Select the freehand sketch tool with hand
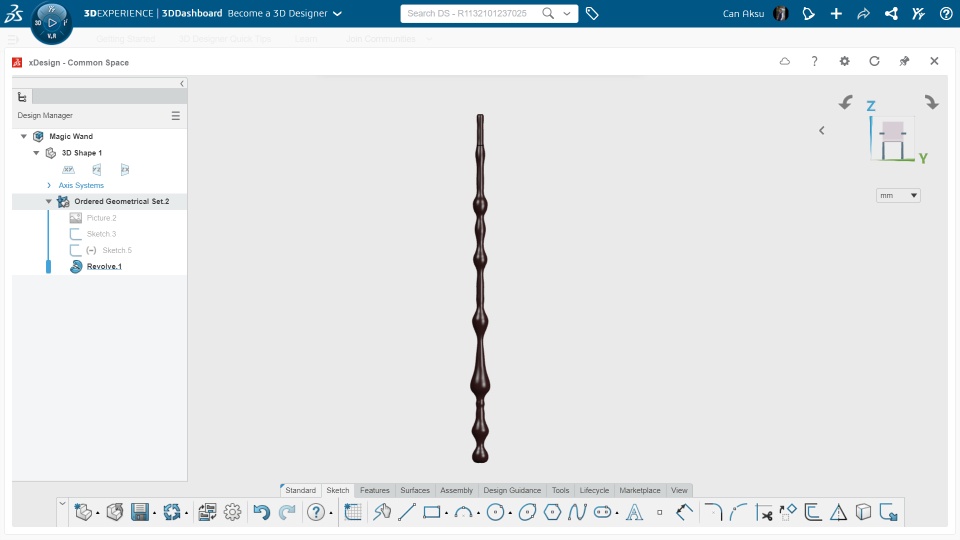960x540 pixels. [x=382, y=512]
